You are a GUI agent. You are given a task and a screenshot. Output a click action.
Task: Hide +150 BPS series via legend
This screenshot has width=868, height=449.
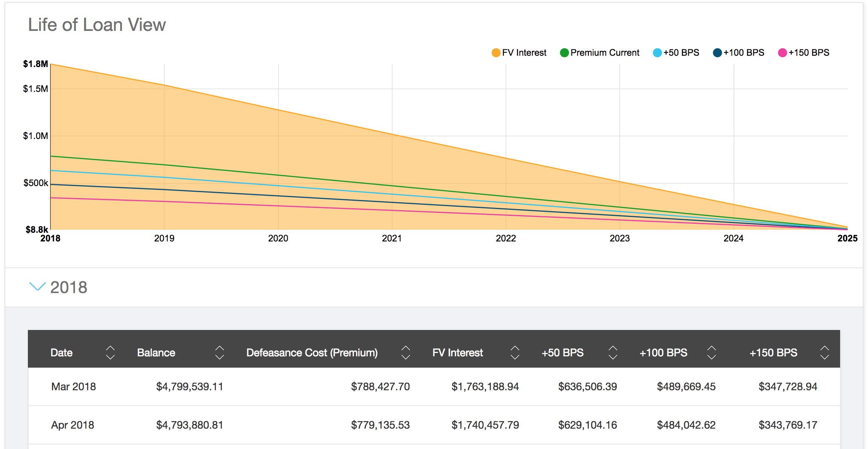804,53
